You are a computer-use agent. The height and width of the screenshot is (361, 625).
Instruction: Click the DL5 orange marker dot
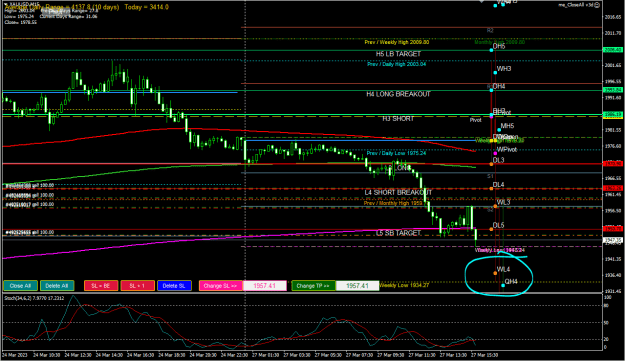click(x=491, y=229)
